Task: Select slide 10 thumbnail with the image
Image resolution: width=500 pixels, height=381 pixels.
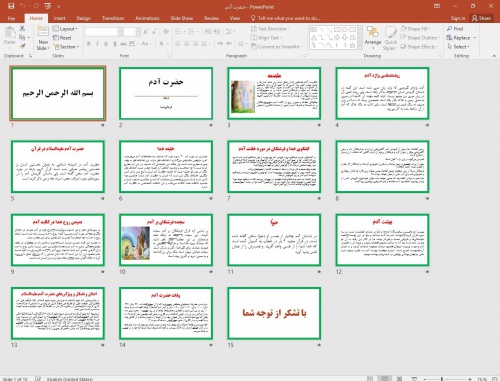Action: coord(166,240)
